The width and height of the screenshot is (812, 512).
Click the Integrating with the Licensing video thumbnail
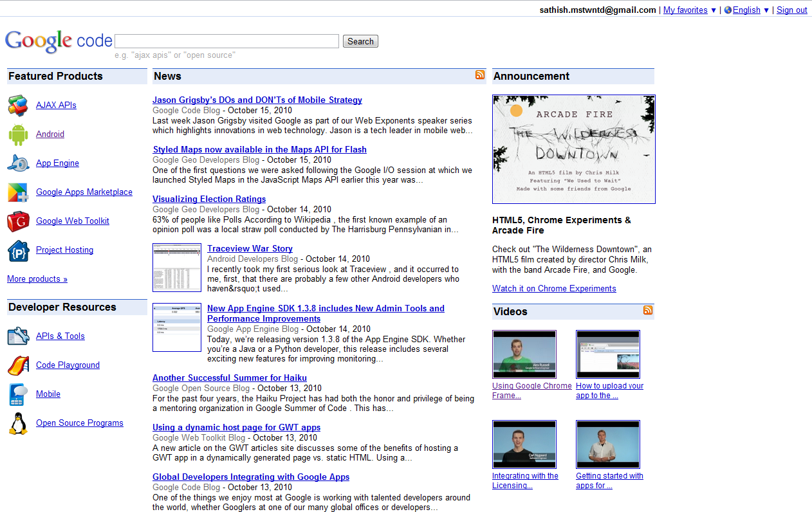click(x=524, y=444)
